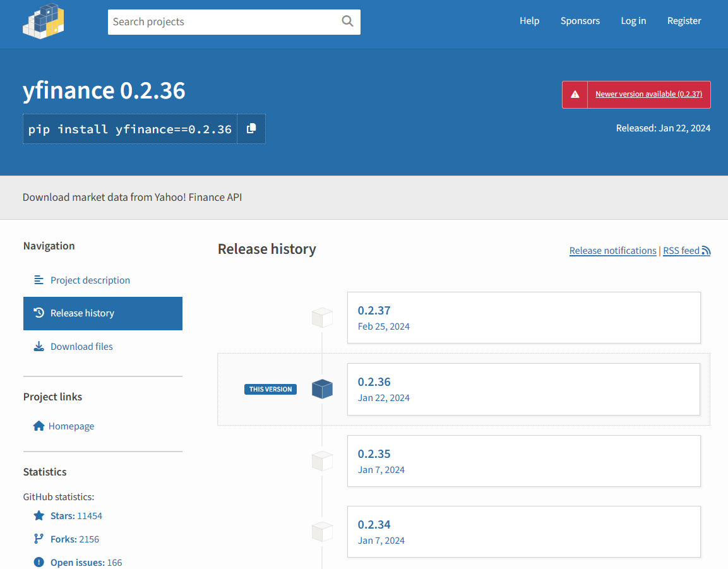The width and height of the screenshot is (728, 569).
Task: Click the Release history clock icon
Action: (39, 312)
